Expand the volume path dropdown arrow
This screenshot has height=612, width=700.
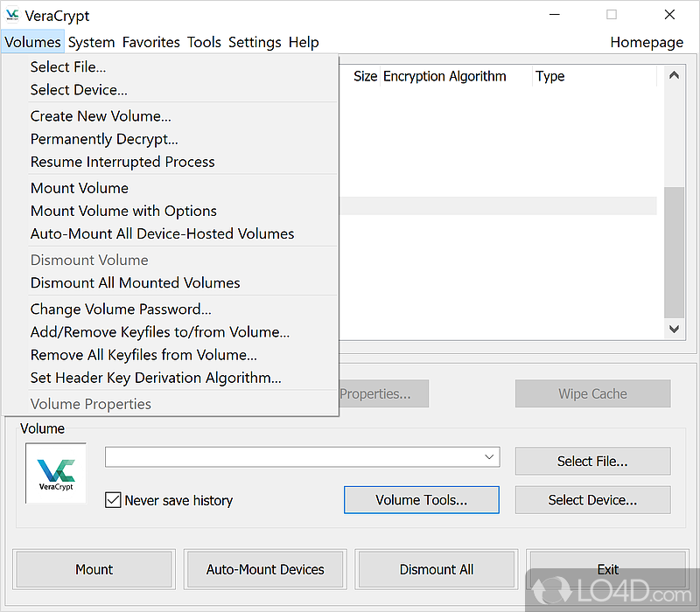tap(489, 456)
